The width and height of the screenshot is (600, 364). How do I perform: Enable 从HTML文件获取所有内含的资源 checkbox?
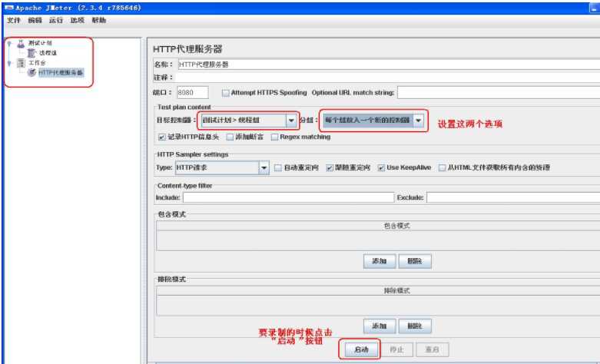click(442, 168)
